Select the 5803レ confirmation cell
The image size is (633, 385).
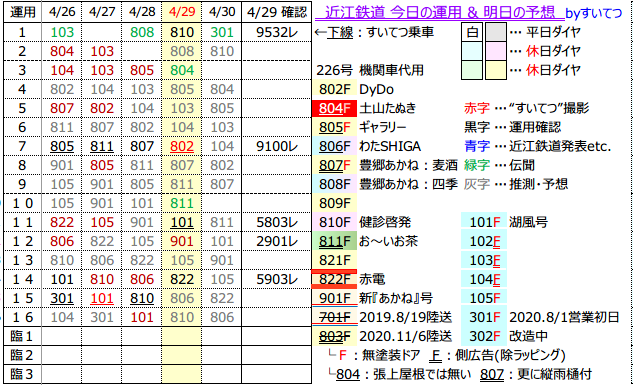(277, 222)
